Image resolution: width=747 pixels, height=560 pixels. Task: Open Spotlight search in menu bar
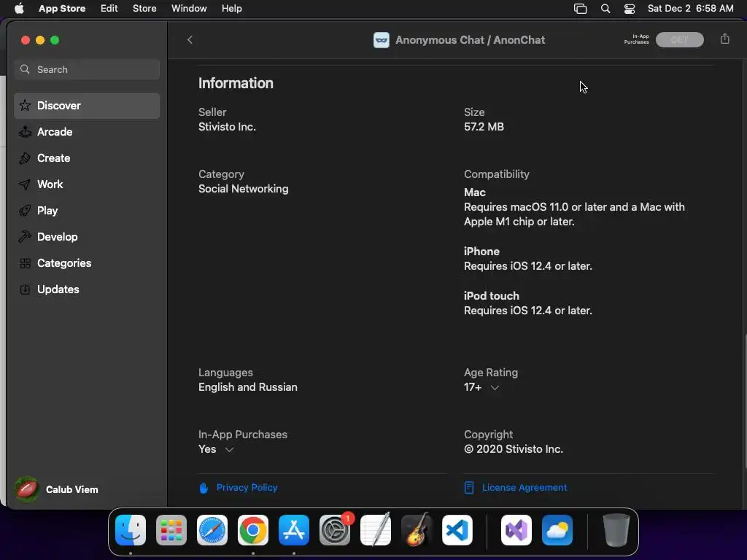(605, 9)
